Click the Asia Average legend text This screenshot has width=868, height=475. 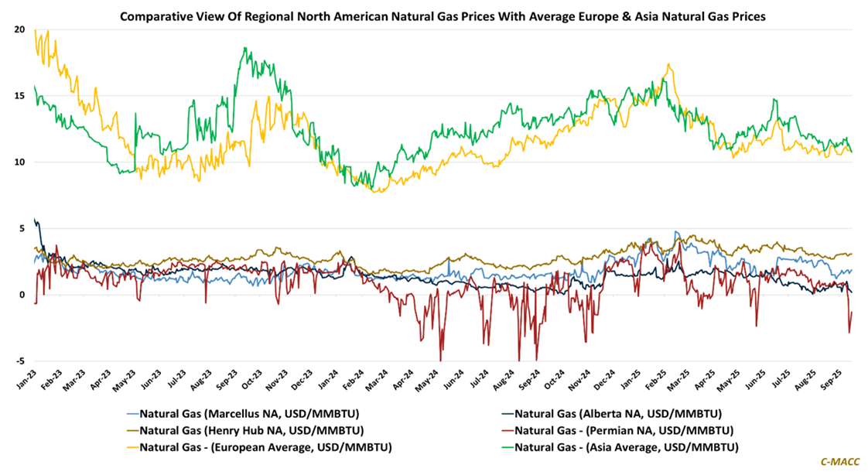click(626, 446)
